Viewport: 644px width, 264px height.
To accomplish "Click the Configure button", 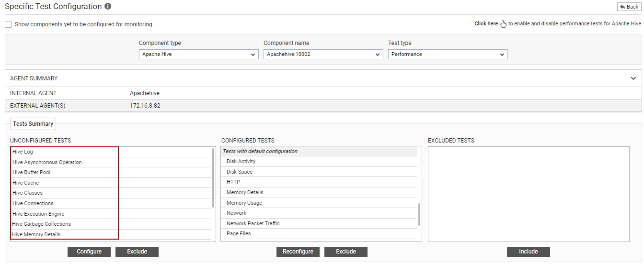I will tap(89, 252).
